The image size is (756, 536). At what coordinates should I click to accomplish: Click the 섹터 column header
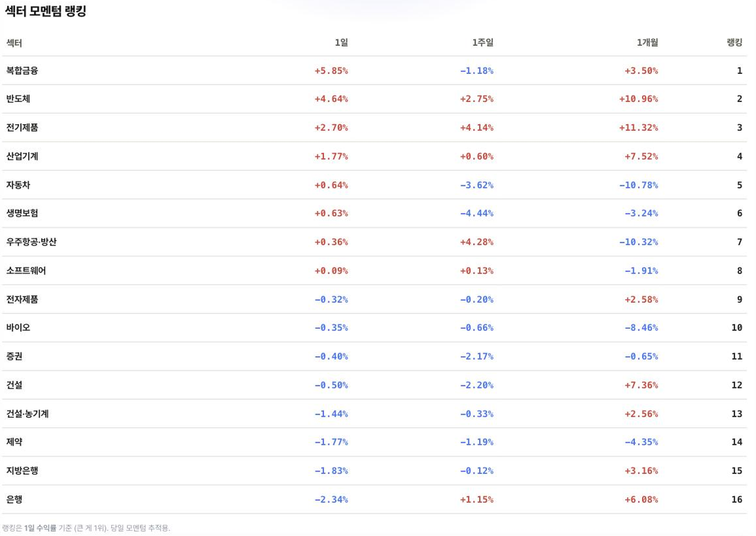[x=14, y=43]
